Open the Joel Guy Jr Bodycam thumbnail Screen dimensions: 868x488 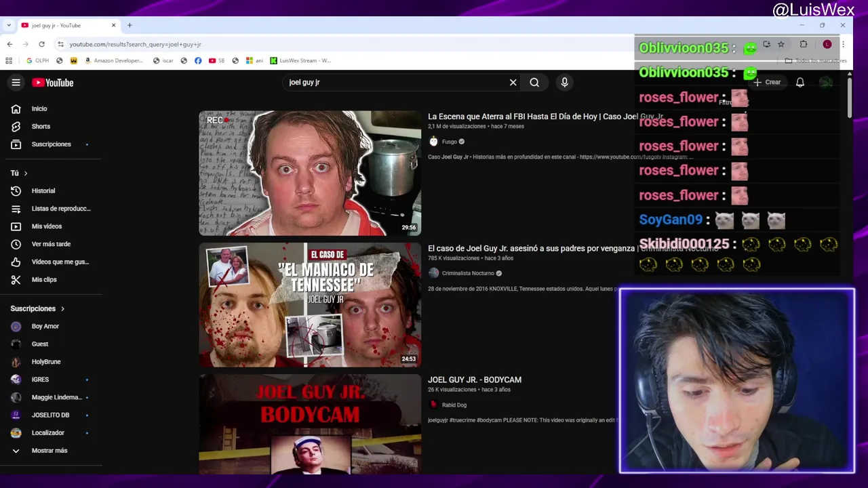[x=310, y=424]
